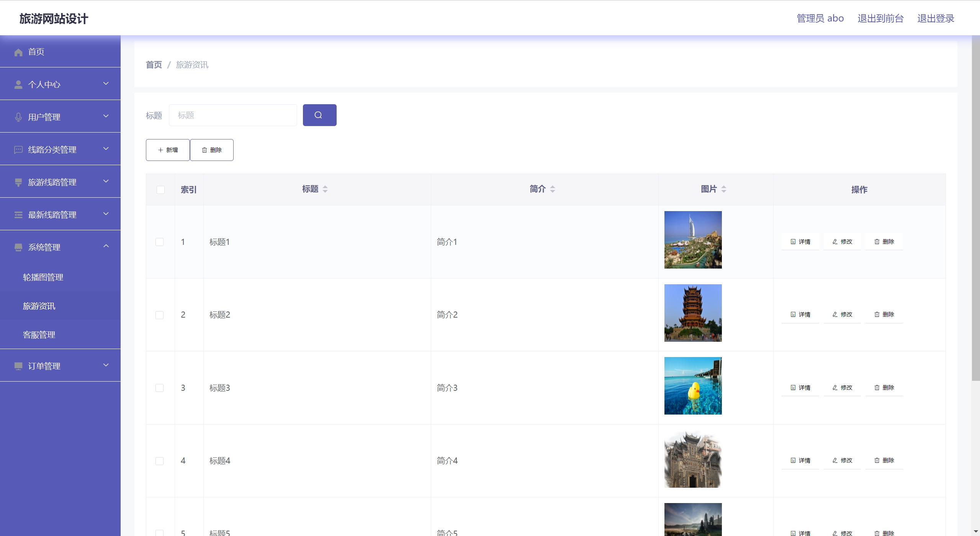Click the sort arrows on 简介 column
The image size is (980, 536).
click(553, 189)
